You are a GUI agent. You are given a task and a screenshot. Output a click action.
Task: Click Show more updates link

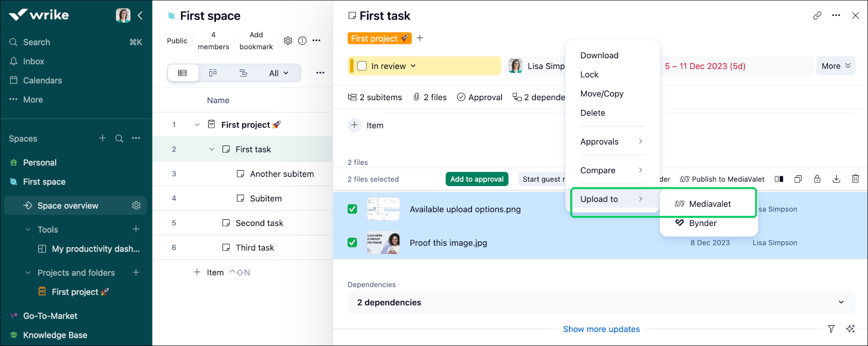(x=601, y=329)
